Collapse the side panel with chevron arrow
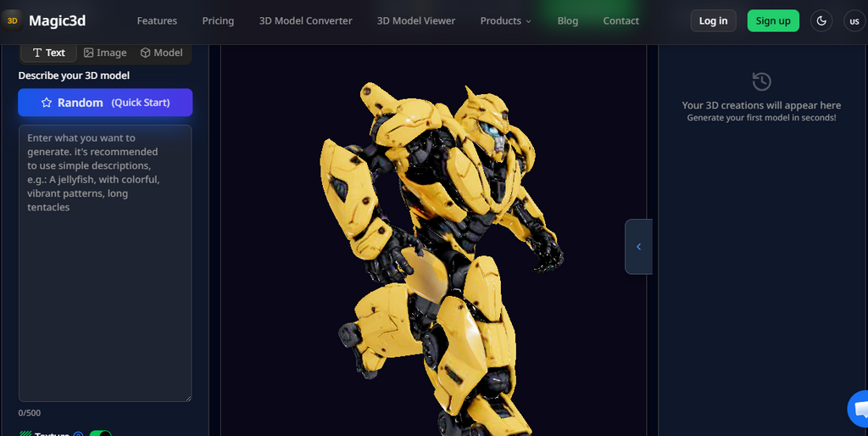Image resolution: width=868 pixels, height=436 pixels. pyautogui.click(x=639, y=247)
